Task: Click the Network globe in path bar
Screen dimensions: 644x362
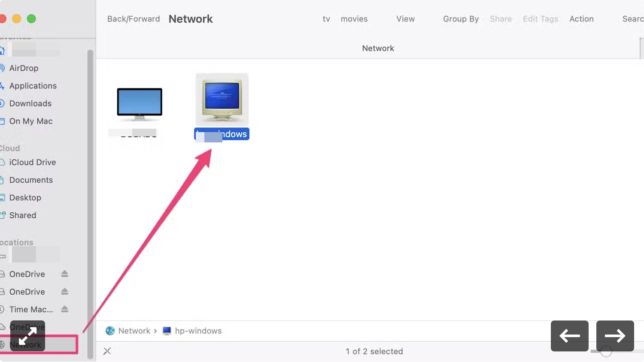Action: click(110, 331)
